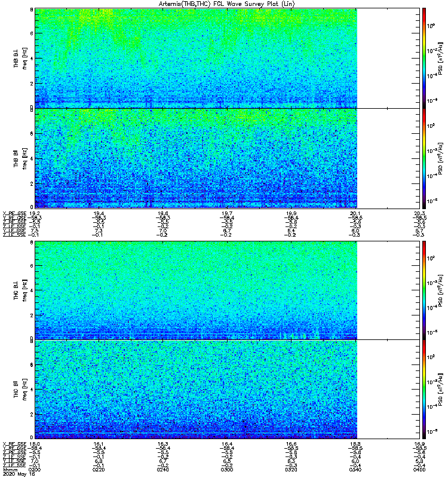The height and width of the screenshot is (478, 448).
Task: Click the '0400' time tick label
Action: (x=420, y=470)
